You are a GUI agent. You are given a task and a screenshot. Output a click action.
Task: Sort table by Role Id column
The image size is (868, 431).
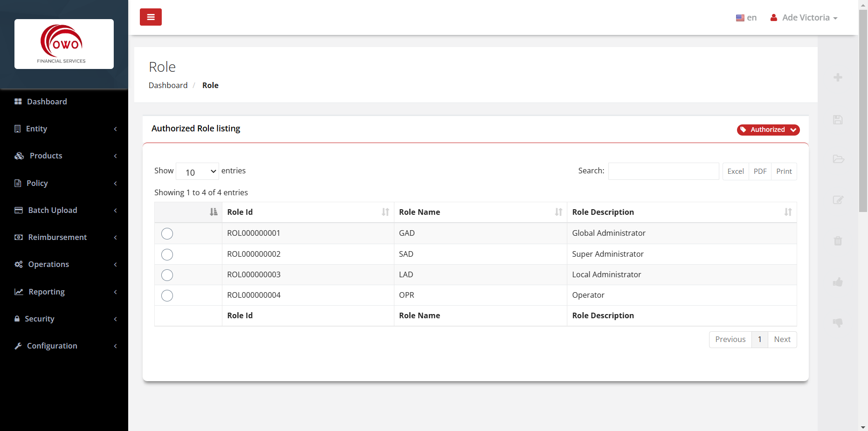308,212
